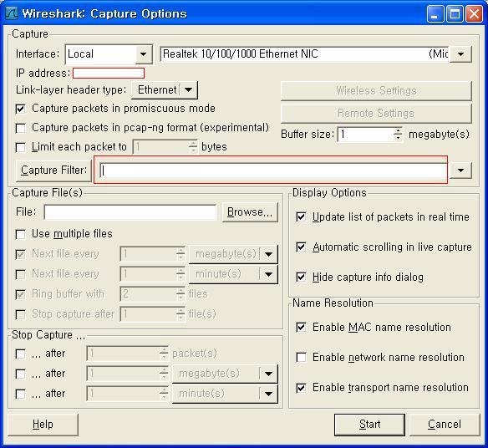This screenshot has width=488, height=448.
Task: Uncheck Hide capture info dialog
Action: (x=301, y=277)
